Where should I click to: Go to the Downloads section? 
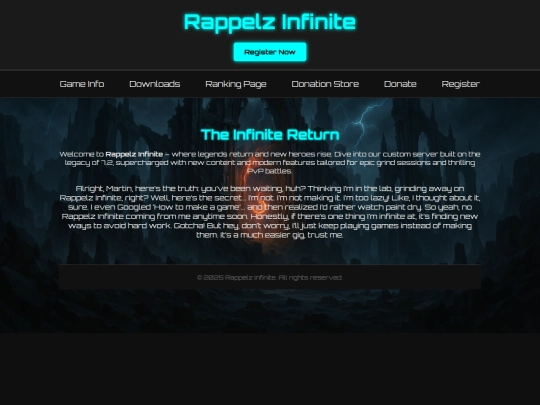click(x=155, y=84)
